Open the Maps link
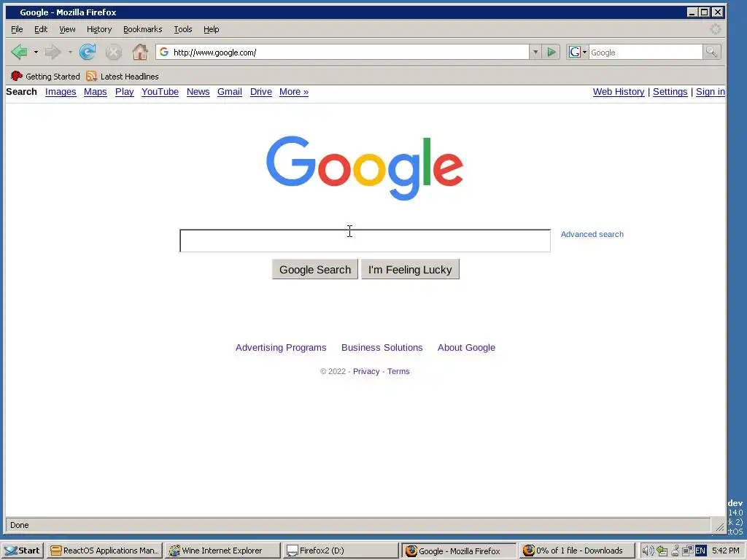 pyautogui.click(x=96, y=92)
